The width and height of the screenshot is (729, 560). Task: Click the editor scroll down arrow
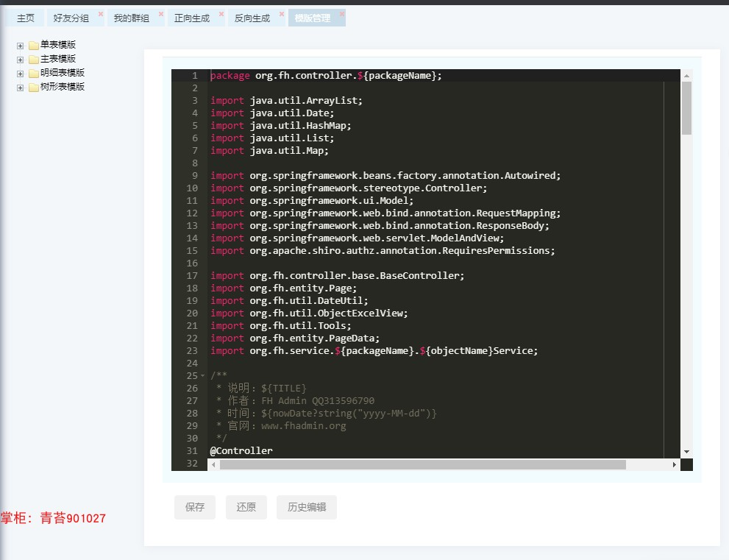(686, 452)
